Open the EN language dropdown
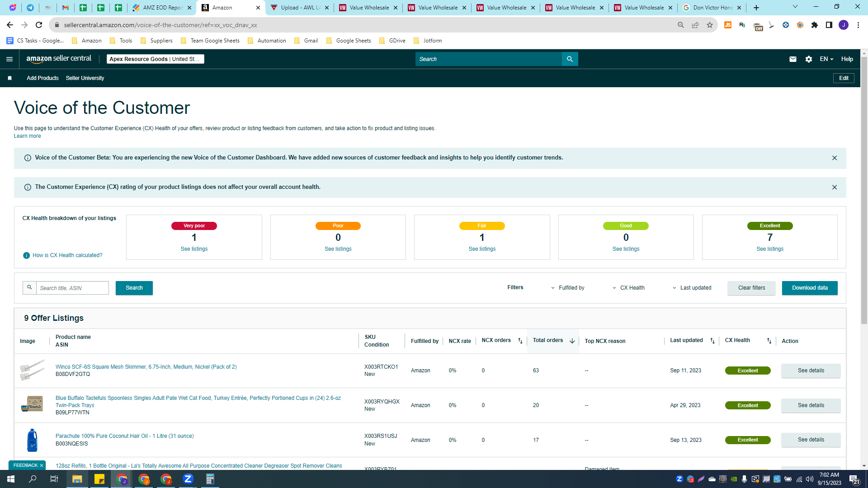This screenshot has width=868, height=488. [x=826, y=59]
